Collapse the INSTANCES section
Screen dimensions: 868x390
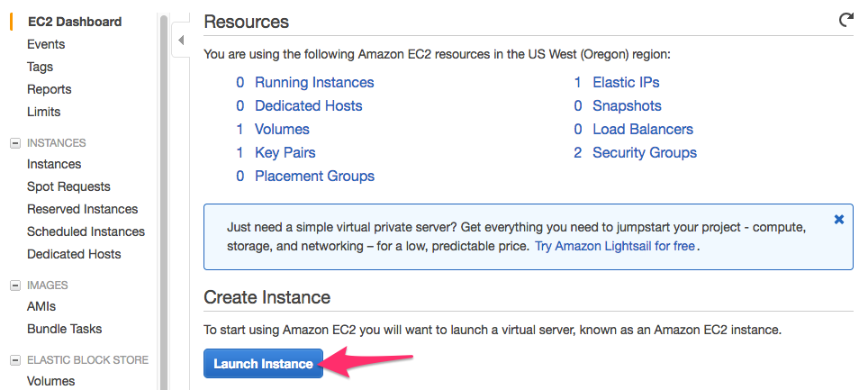pyautogui.click(x=14, y=142)
